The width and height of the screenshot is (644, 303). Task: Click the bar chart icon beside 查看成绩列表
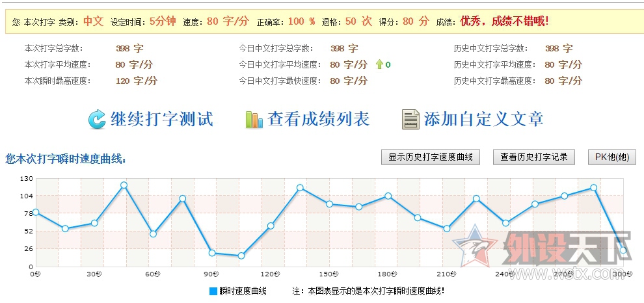tap(253, 120)
